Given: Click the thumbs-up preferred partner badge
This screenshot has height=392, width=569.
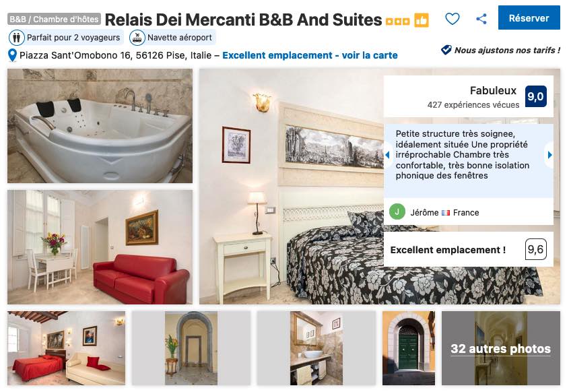Looking at the screenshot, I should 422,20.
